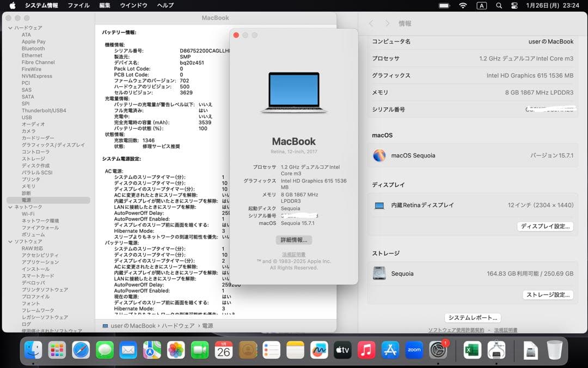Image resolution: width=588 pixels, height=368 pixels.
Task: Launch Zoom from the Dock
Action: (414, 351)
